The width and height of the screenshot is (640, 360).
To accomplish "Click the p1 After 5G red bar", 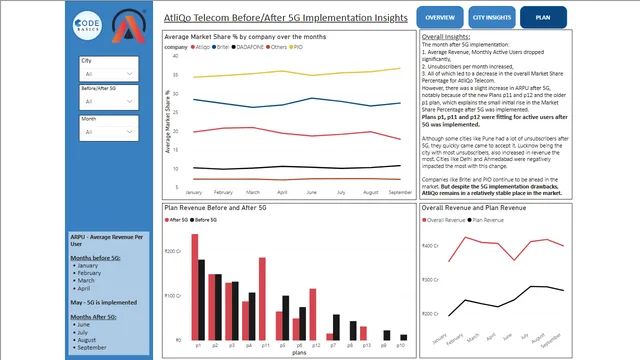I will tap(195, 287).
